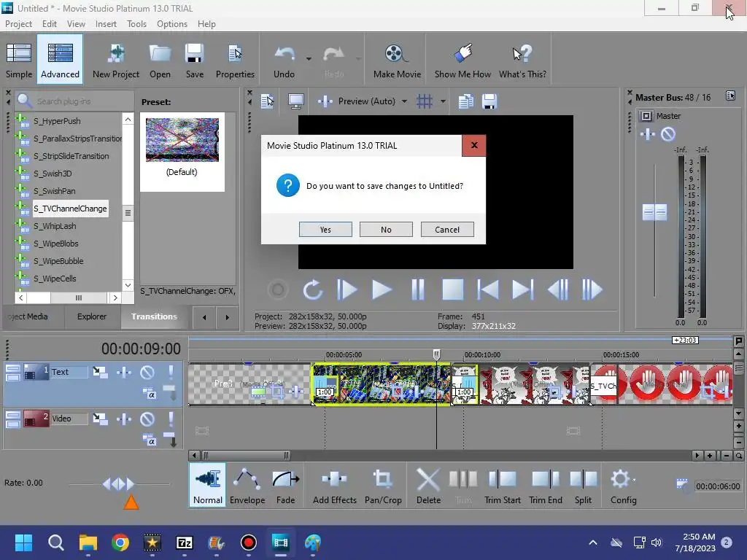
Task: Toggle compositing mode on Video track
Action: click(x=149, y=441)
